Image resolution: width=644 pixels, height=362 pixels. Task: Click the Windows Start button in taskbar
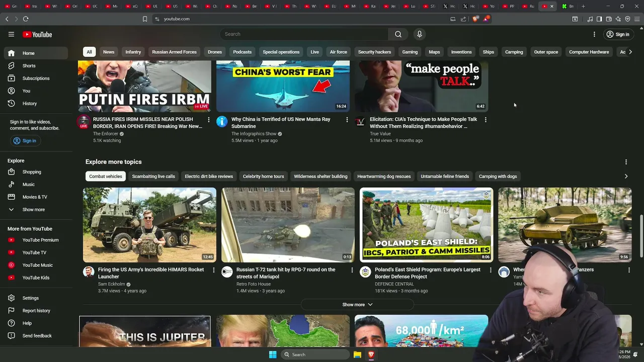273,354
